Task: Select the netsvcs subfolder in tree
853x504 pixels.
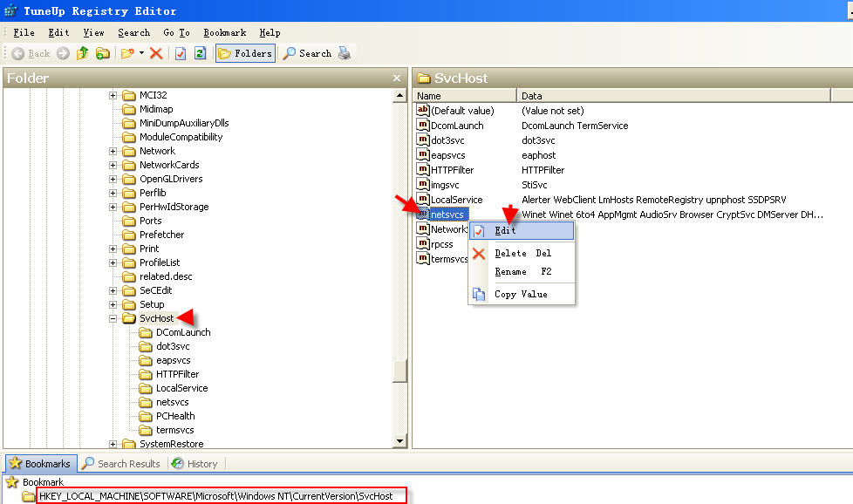Action: pyautogui.click(x=164, y=402)
